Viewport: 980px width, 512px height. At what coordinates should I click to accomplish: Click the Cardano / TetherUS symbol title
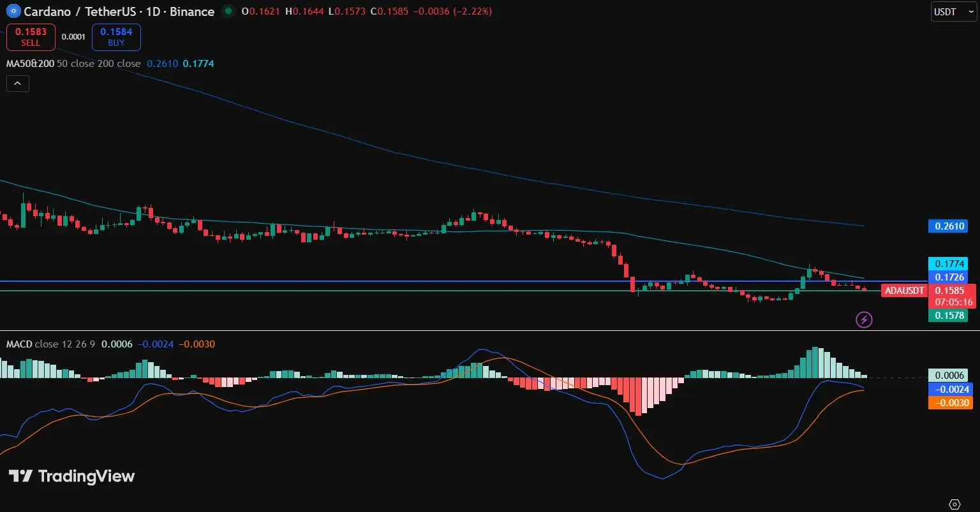pos(119,11)
